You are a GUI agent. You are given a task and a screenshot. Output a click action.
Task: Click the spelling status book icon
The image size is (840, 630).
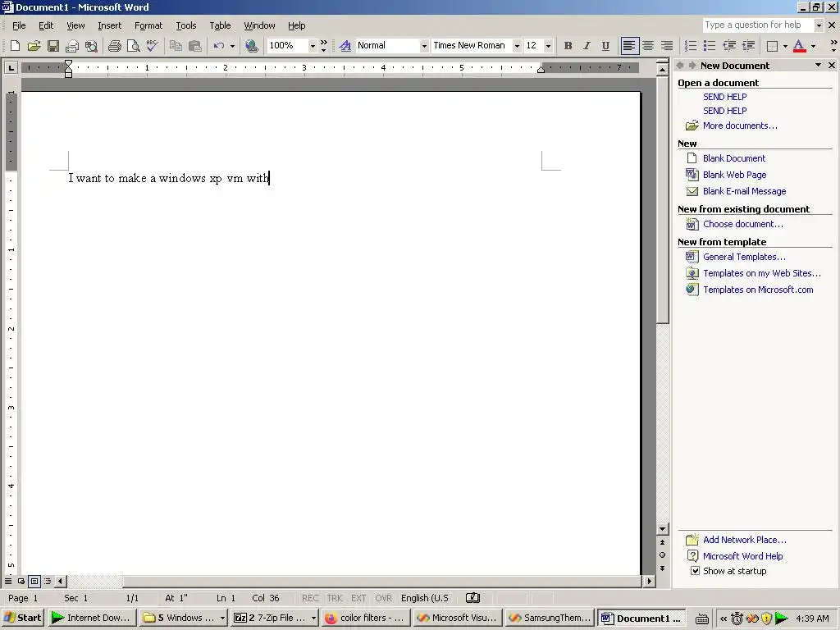click(472, 598)
